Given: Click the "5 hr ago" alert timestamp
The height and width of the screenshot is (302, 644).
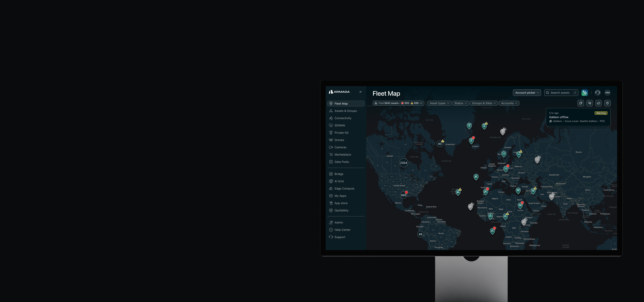Looking at the screenshot, I should (554, 113).
